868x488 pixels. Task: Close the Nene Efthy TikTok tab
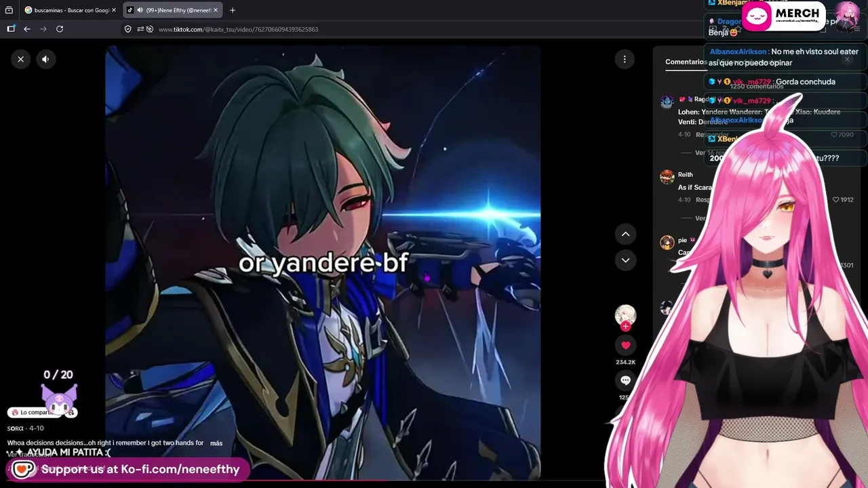216,10
